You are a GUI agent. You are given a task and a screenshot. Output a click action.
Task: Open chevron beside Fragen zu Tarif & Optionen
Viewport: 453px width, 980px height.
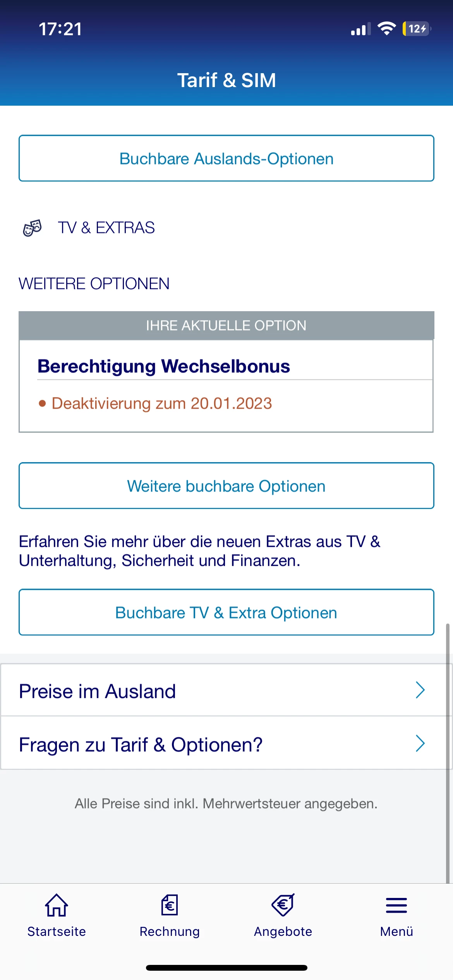pyautogui.click(x=420, y=743)
